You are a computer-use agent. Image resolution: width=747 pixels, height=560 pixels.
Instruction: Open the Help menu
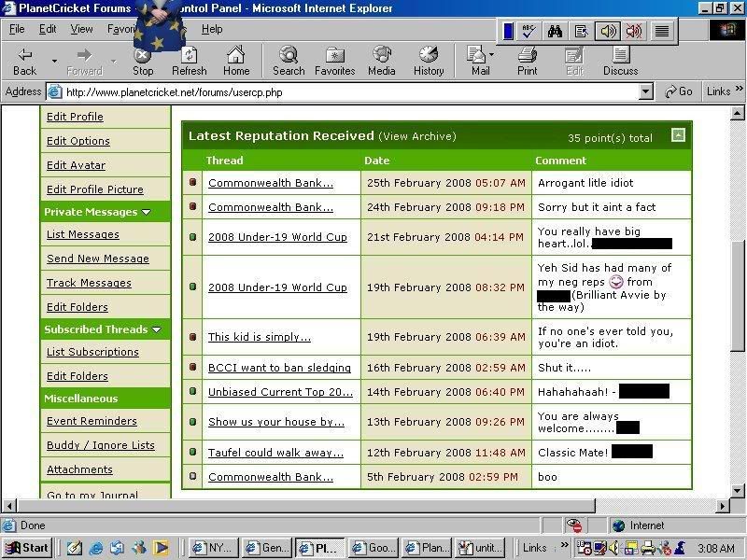(x=212, y=29)
